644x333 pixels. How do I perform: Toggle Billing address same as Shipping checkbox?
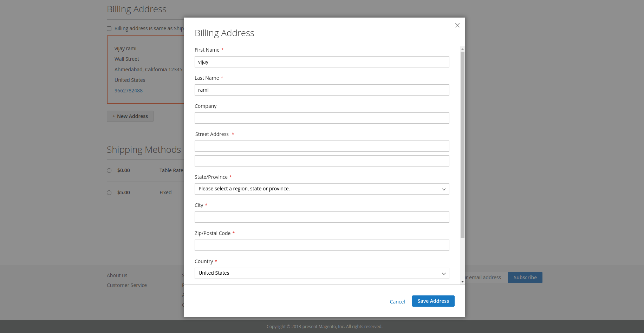click(x=109, y=29)
